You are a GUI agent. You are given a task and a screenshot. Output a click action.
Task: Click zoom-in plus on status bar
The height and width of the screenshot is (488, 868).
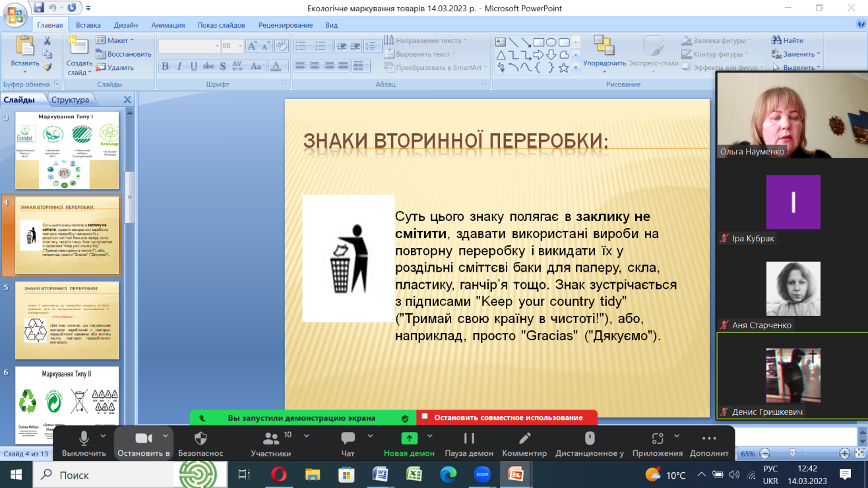(x=844, y=453)
